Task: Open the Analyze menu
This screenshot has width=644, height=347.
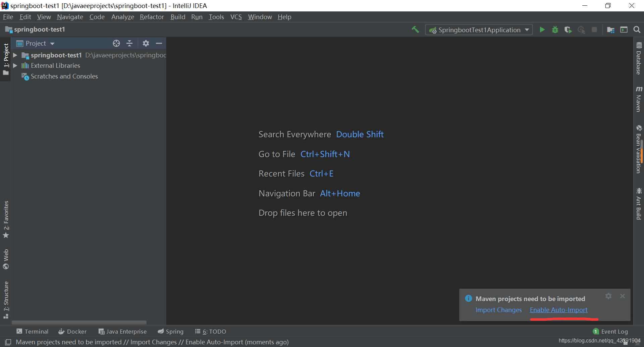Action: (x=123, y=17)
